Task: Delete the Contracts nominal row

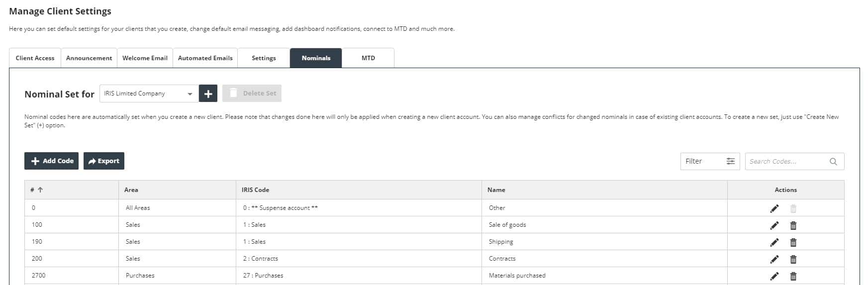Action: (x=793, y=259)
